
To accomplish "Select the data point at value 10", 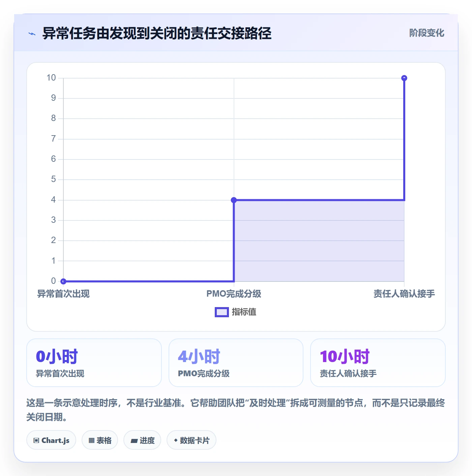I will 404,78.
